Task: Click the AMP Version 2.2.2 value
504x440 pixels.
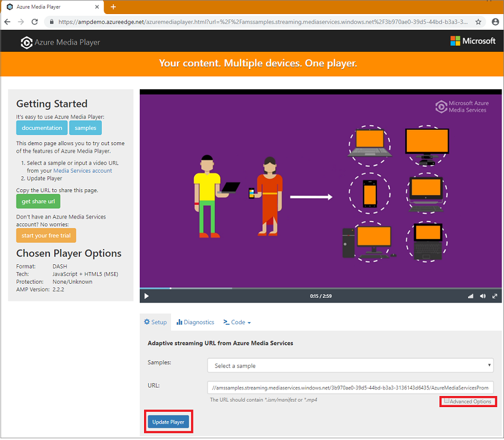Action: (x=58, y=290)
